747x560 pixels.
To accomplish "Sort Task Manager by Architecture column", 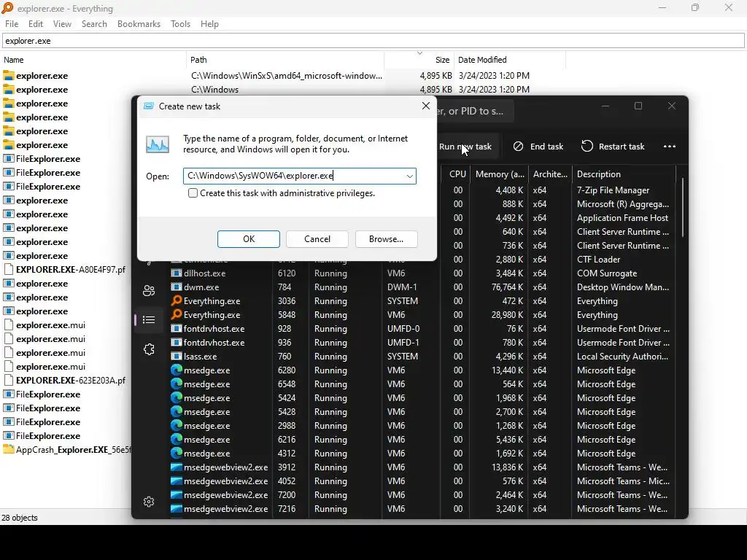I will point(550,174).
